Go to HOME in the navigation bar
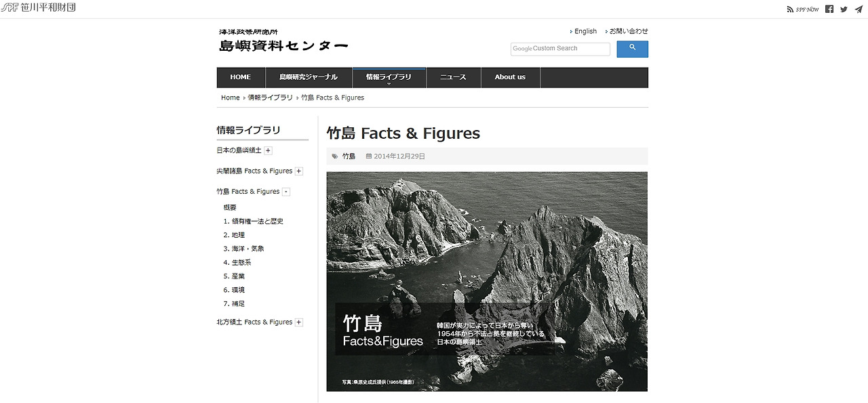Image resolution: width=868 pixels, height=403 pixels. coord(240,77)
